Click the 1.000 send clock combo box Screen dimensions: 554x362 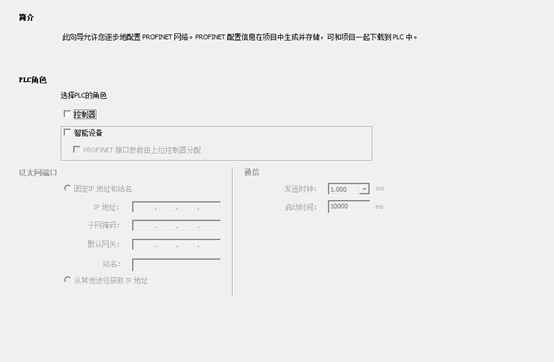(349, 189)
